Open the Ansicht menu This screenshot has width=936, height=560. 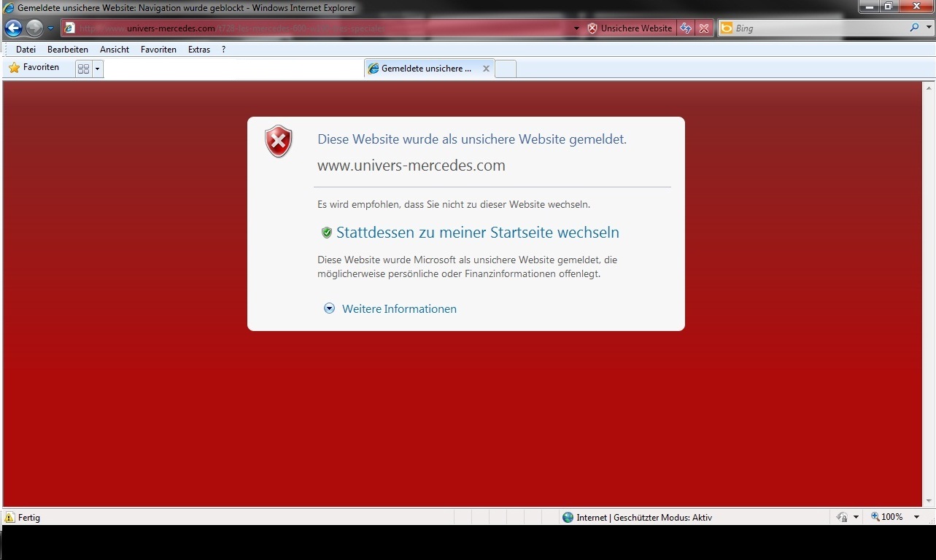point(115,50)
